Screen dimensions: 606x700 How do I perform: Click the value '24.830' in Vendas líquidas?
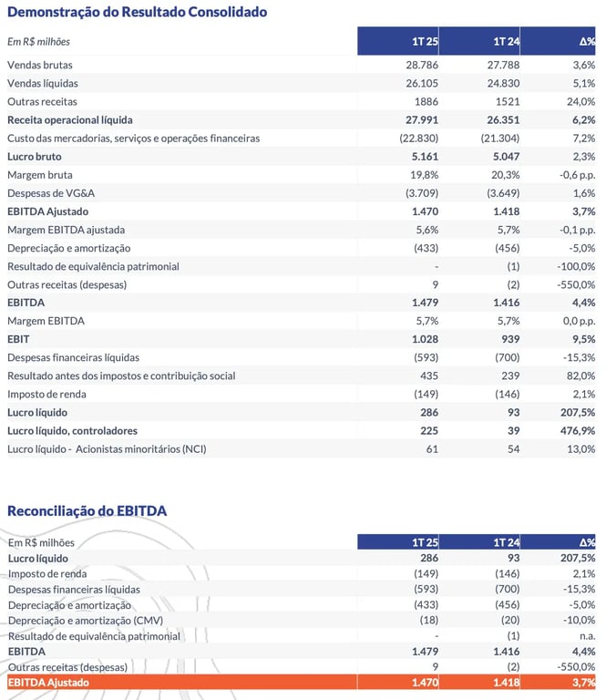tap(503, 83)
